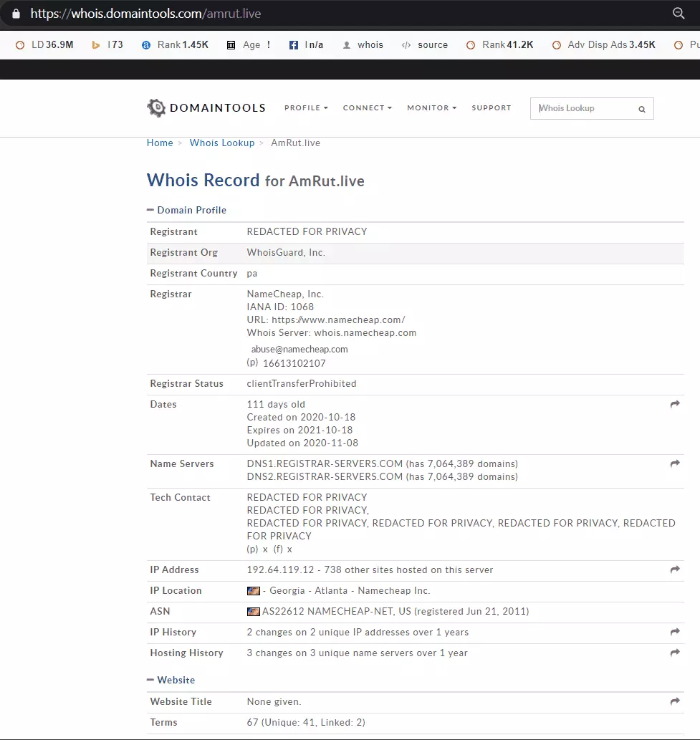
Task: Open the page source toolbar shortcut
Action: click(x=424, y=45)
